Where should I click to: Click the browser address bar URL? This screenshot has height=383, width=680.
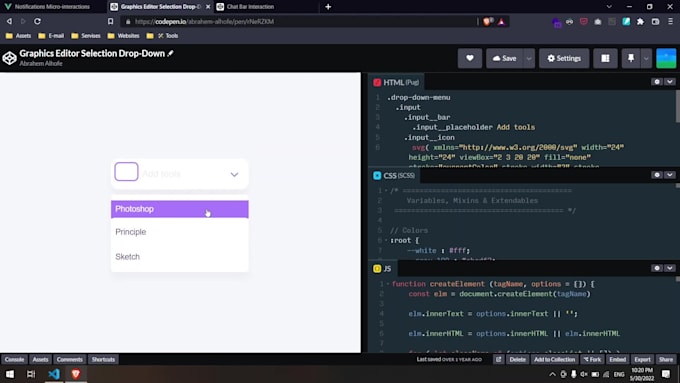(204, 21)
